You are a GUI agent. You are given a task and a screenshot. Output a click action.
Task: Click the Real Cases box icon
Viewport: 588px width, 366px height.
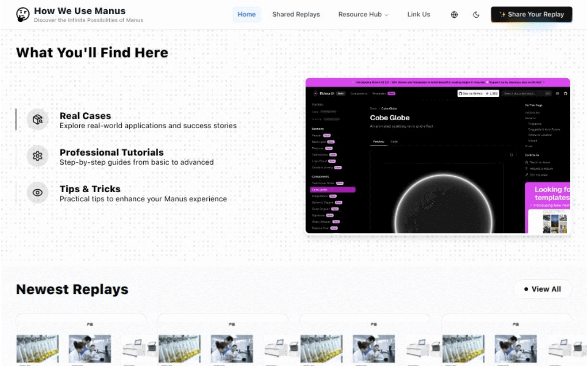click(x=38, y=120)
